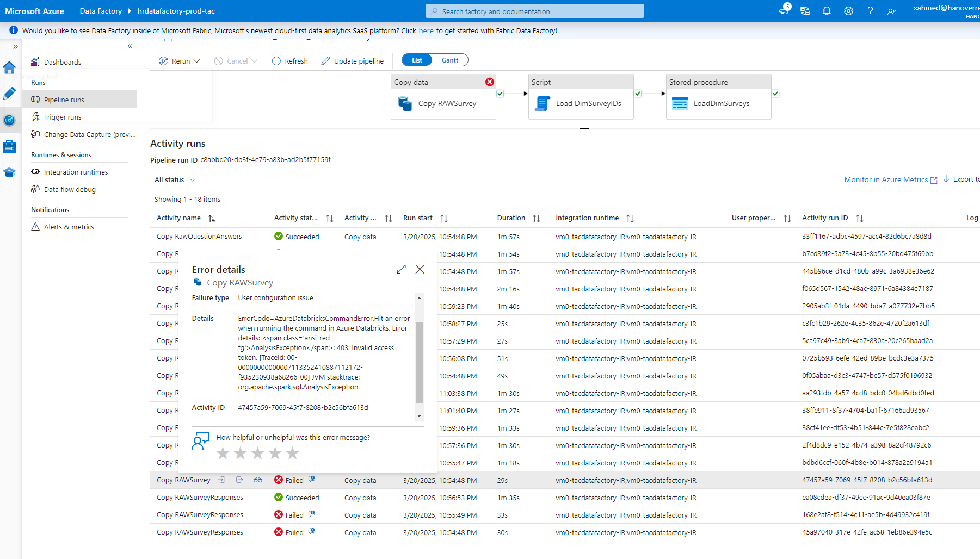
Task: Open the Learning Center icon in left rail
Action: 9,172
